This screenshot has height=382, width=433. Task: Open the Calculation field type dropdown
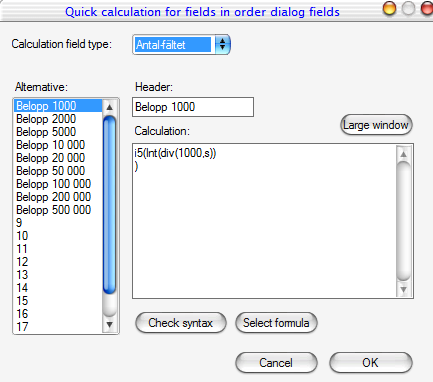(181, 44)
